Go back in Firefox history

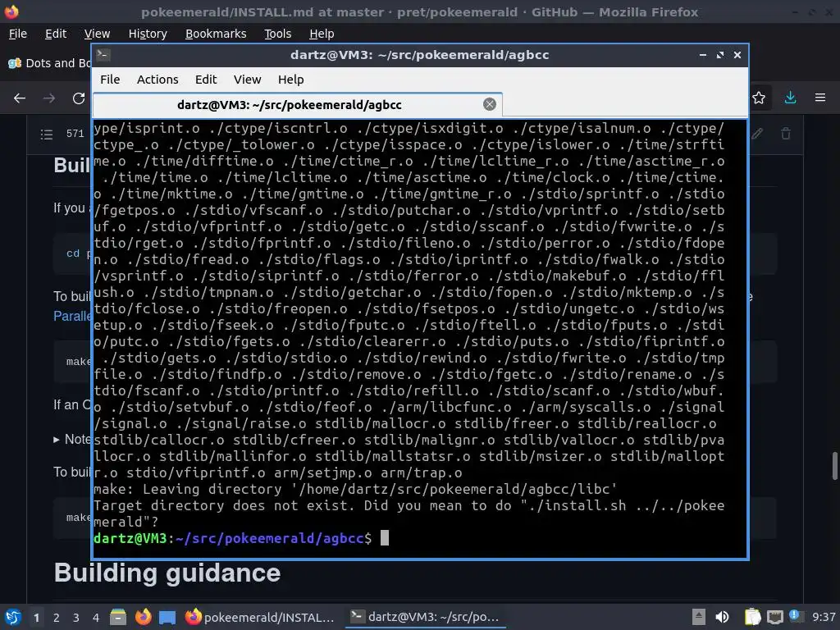(20, 98)
